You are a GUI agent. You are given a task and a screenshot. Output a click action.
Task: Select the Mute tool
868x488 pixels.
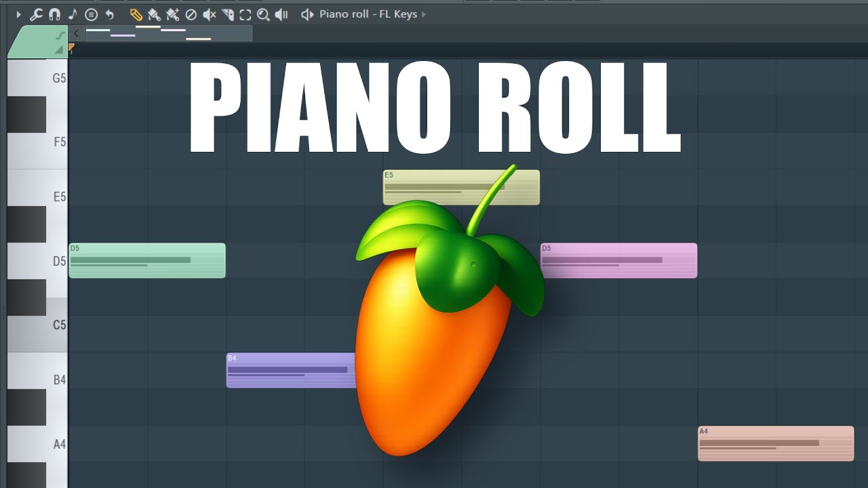tap(210, 14)
